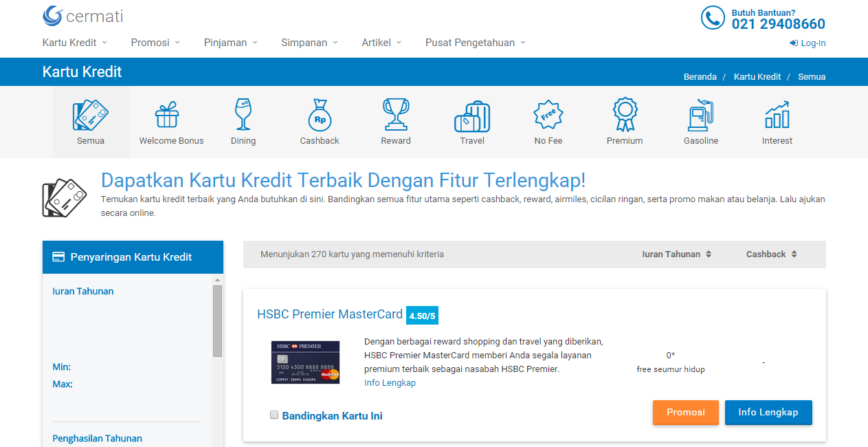Viewport: 868px width, 447px height.
Task: Pick the Premium ribbon icon
Action: click(x=625, y=114)
